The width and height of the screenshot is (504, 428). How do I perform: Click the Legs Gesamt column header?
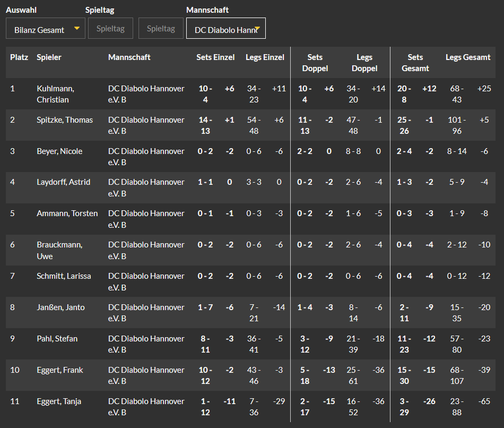tap(468, 57)
